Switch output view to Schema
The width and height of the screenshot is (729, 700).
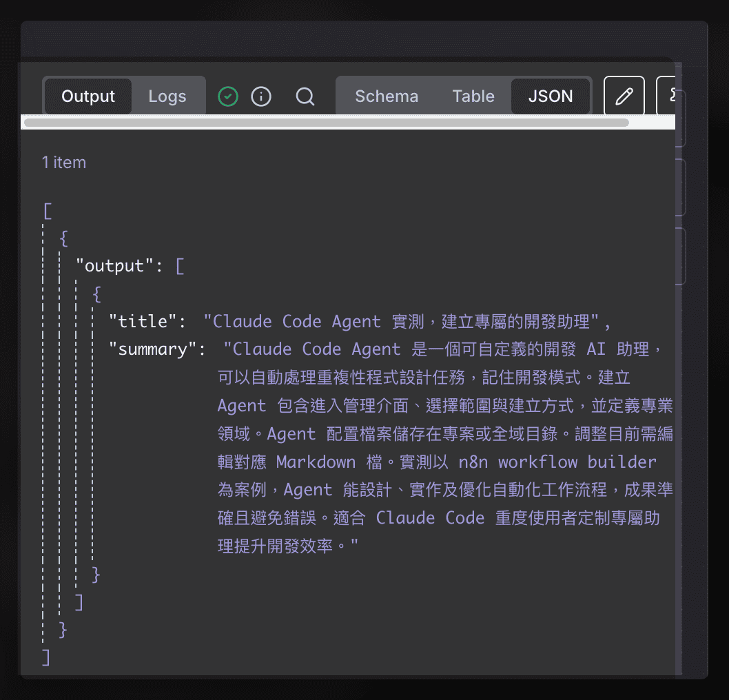387,96
